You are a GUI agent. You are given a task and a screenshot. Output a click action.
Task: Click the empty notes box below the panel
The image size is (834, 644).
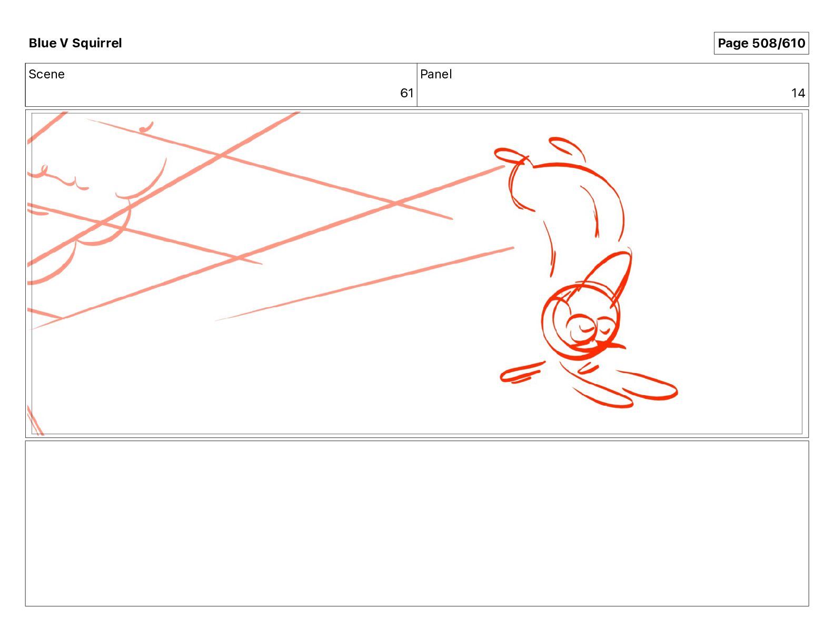click(416, 524)
